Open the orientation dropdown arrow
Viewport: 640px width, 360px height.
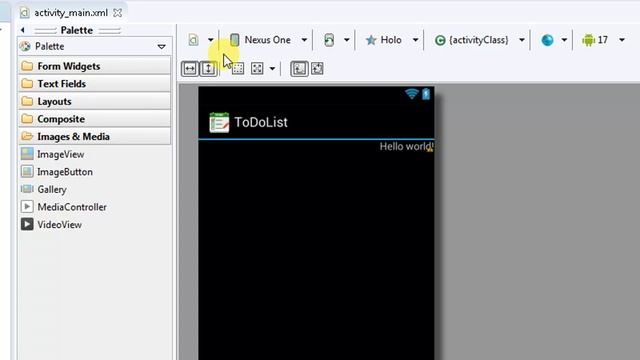(347, 40)
